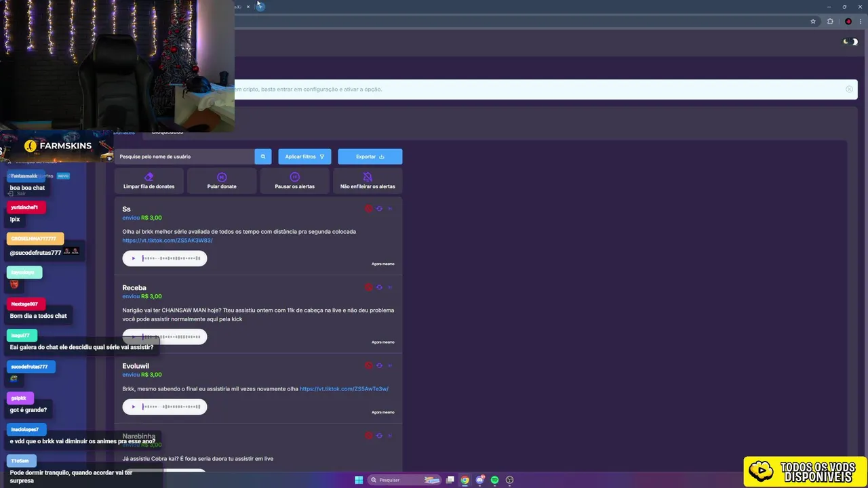Open Task View on the taskbar

[450, 480]
